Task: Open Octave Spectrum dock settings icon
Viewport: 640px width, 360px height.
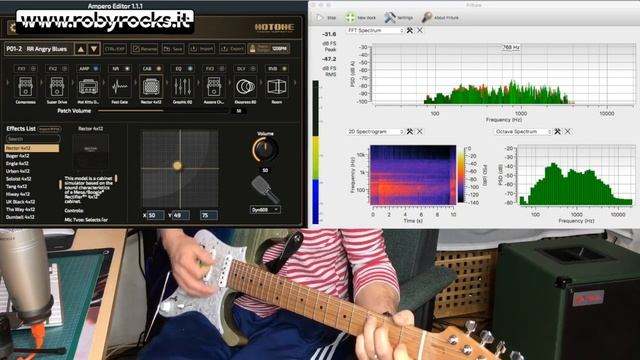Action: tap(557, 131)
